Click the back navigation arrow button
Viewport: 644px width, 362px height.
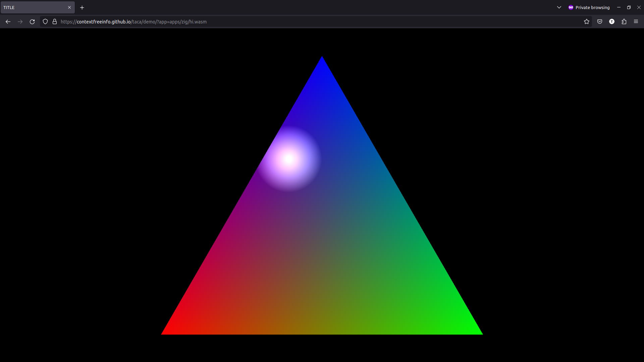click(8, 21)
